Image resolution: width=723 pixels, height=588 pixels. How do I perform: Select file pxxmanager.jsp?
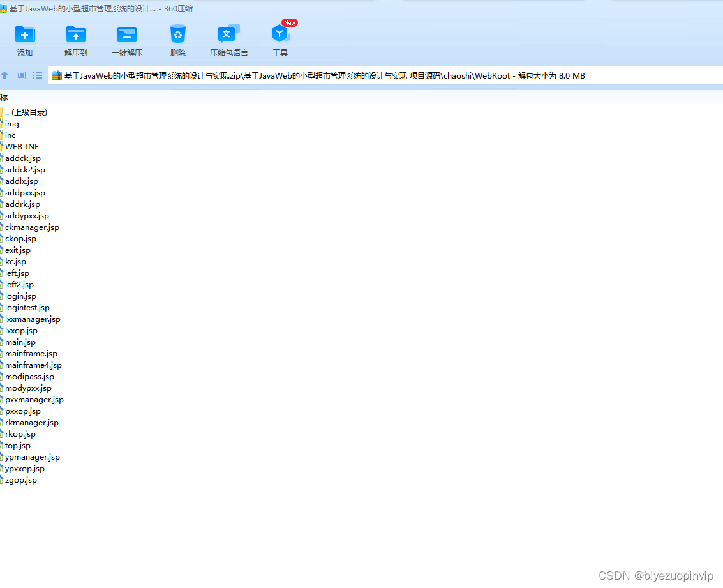pos(32,400)
